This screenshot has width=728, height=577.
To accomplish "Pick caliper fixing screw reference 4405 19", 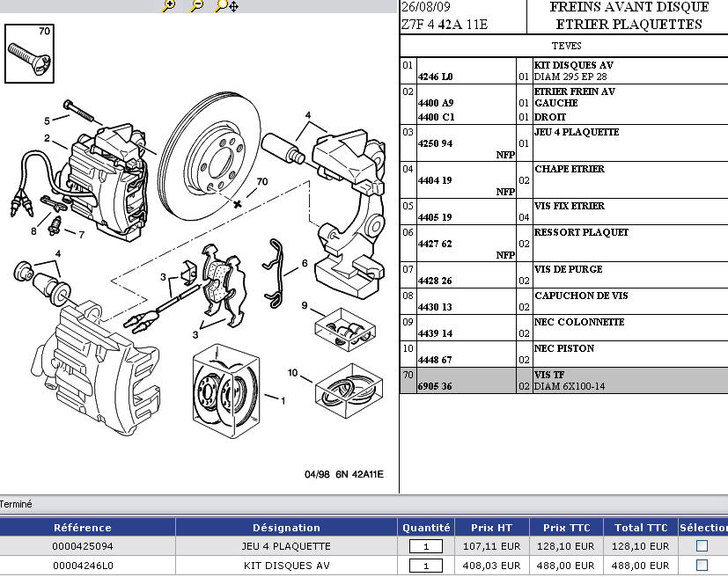I will [x=435, y=217].
